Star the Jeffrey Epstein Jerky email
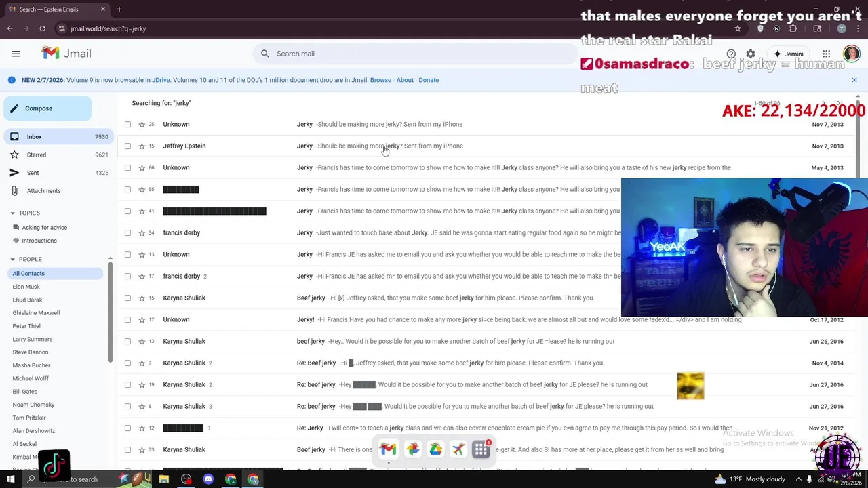The height and width of the screenshot is (488, 868). [x=142, y=146]
